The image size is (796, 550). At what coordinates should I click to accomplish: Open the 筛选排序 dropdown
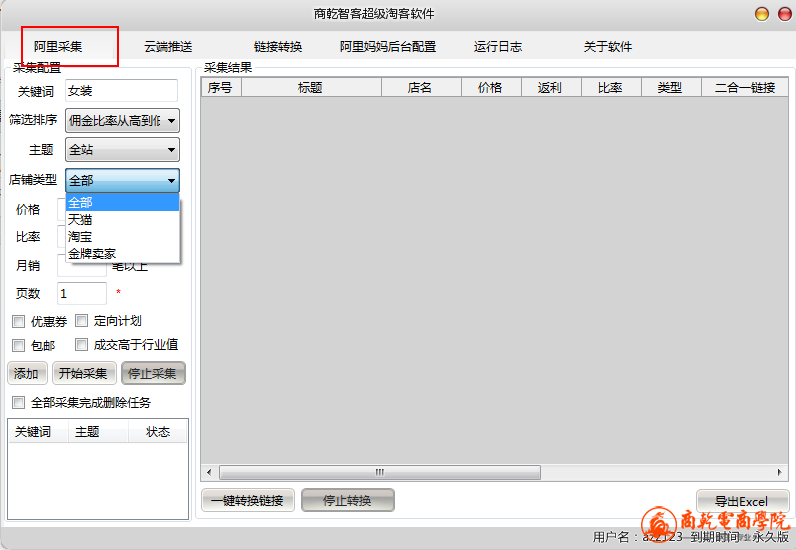[122, 120]
